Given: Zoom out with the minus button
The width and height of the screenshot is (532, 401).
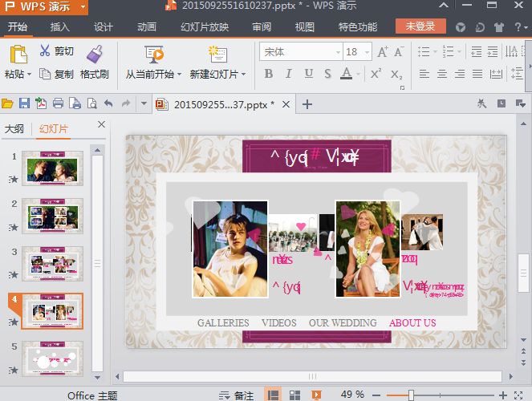Looking at the screenshot, I should (376, 395).
